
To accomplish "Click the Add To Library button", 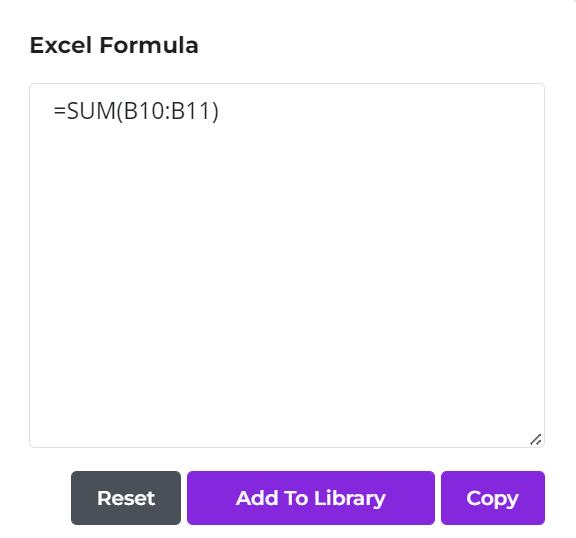I will [x=311, y=498].
